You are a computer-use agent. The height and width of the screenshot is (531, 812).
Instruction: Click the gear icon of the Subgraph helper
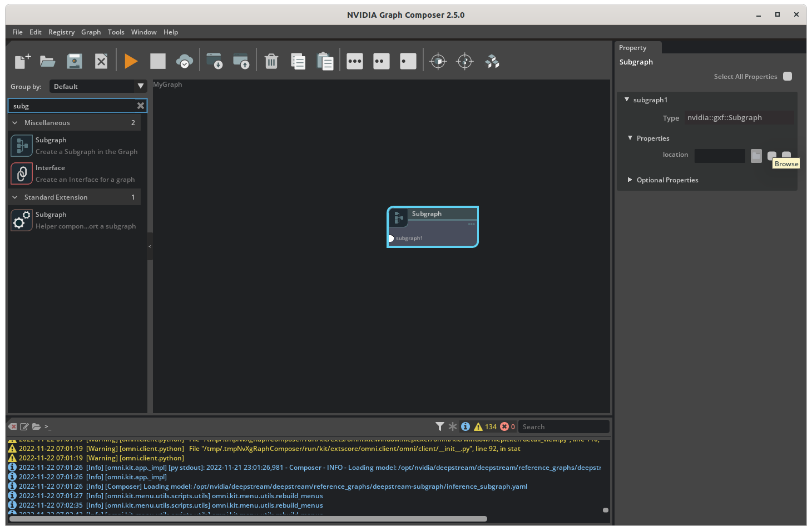[22, 220]
